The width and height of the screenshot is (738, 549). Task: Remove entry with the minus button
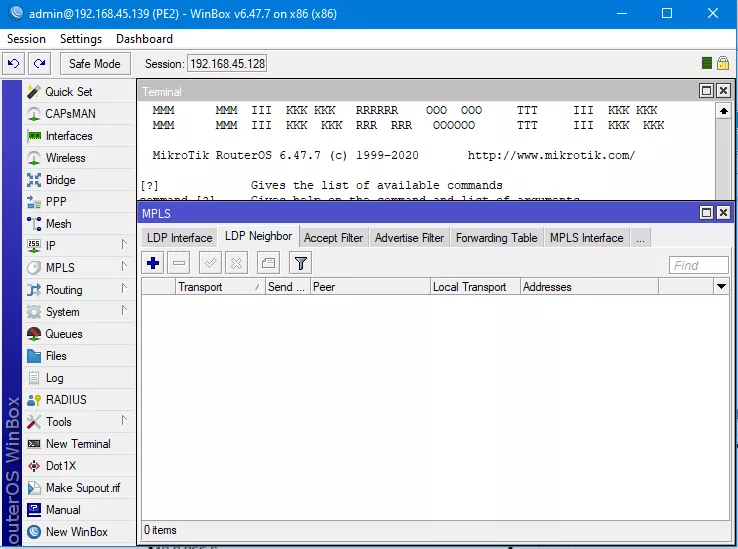point(179,263)
